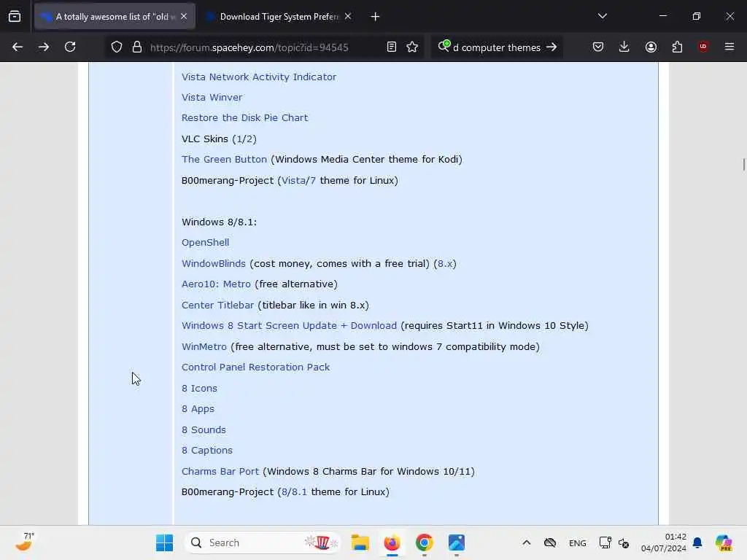The width and height of the screenshot is (747, 560).
Task: Go back to the previous page
Action: tap(18, 47)
